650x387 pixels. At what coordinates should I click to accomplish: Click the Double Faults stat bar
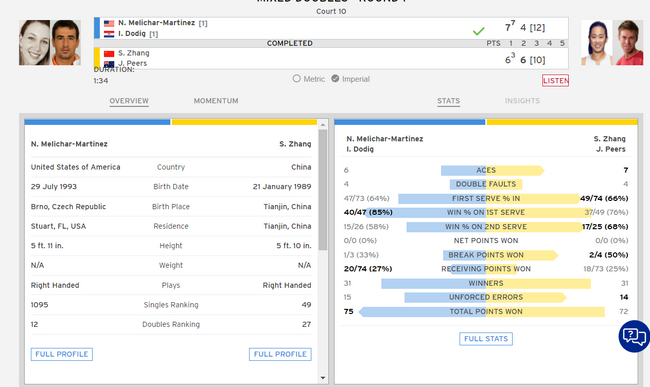[x=486, y=184]
